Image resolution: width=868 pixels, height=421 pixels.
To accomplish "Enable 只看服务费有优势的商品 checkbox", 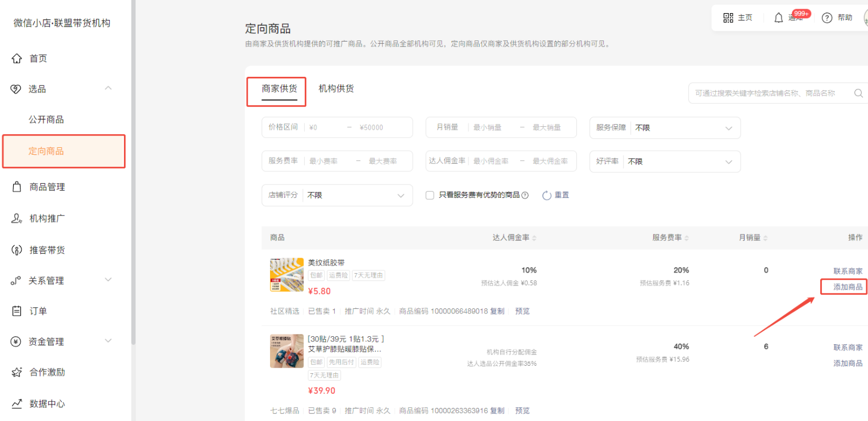I will click(x=430, y=195).
